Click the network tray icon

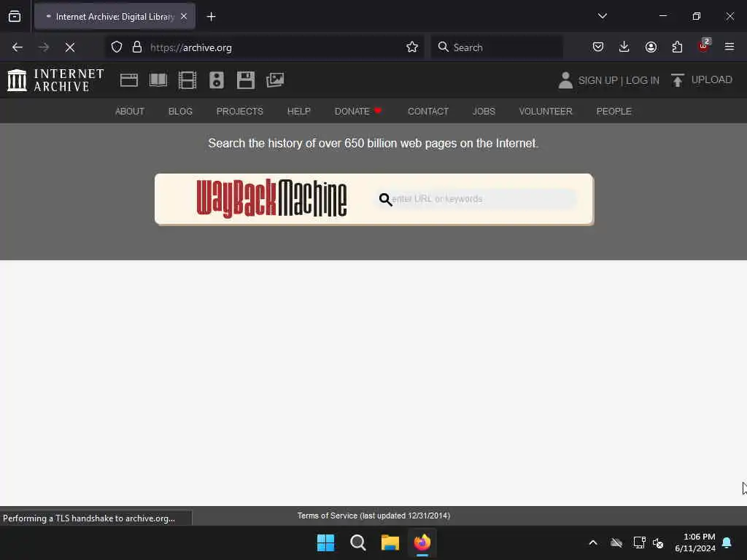pos(639,542)
